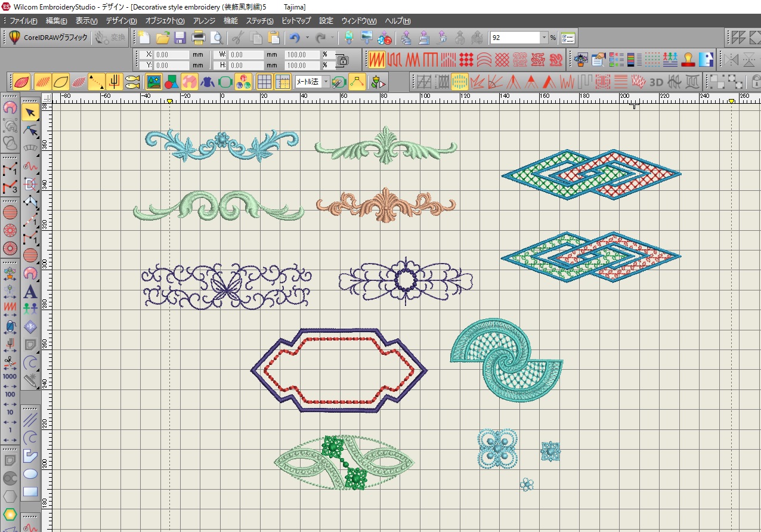Image resolution: width=761 pixels, height=532 pixels.
Task: Toggle needle points display
Action: (79, 82)
